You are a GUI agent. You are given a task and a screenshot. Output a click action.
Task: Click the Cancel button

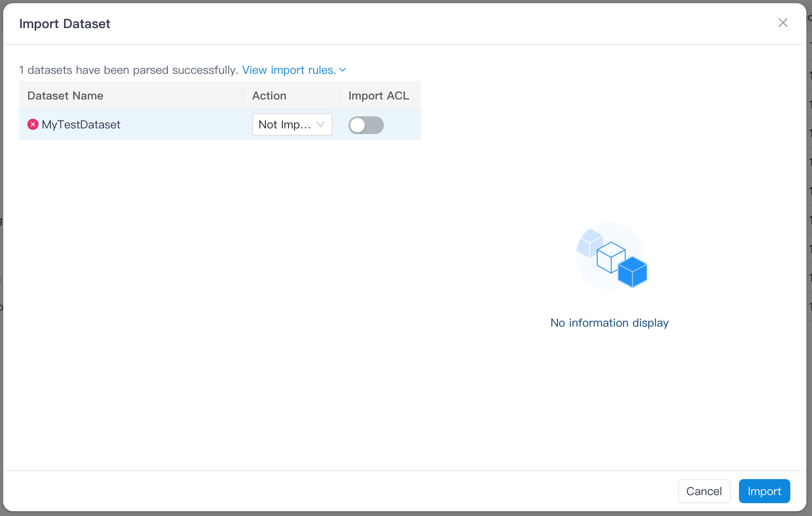704,491
